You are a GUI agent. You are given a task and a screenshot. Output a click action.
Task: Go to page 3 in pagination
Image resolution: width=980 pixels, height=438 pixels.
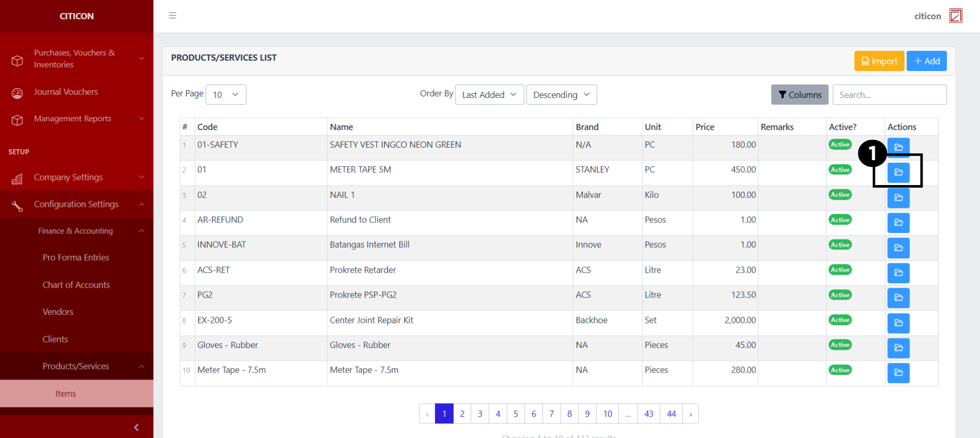point(480,414)
